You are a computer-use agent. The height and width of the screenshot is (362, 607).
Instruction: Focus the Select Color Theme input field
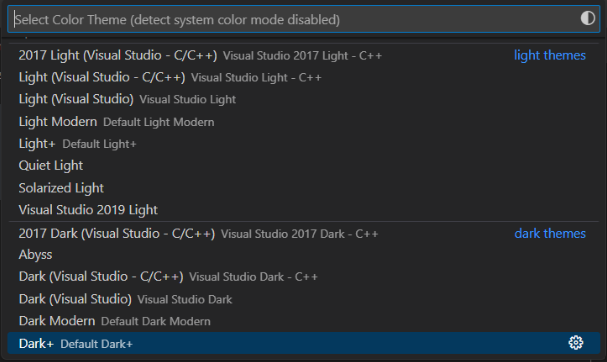click(304, 19)
